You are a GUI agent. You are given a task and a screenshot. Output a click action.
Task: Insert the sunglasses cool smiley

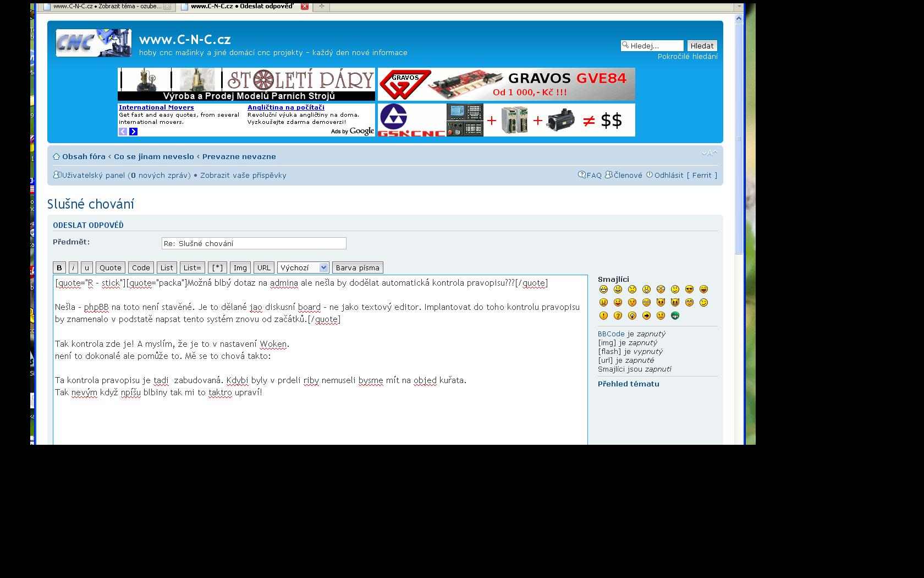pos(689,290)
